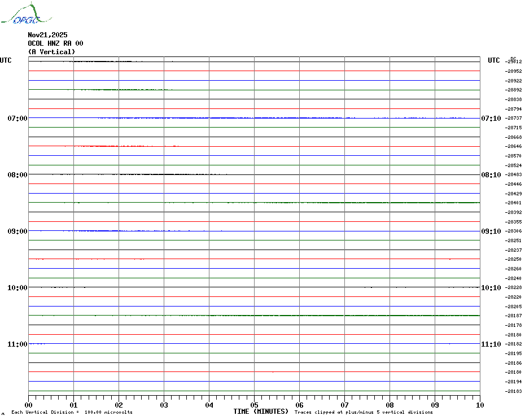The image size is (525, 420).
Task: Click the TIME (MINUTES) axis title
Action: [261, 412]
